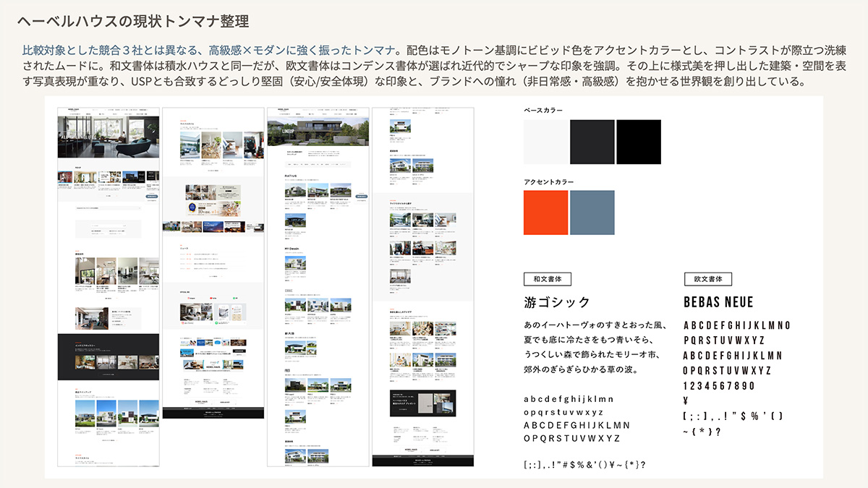Select the 游ゴシック font name heading

(557, 302)
